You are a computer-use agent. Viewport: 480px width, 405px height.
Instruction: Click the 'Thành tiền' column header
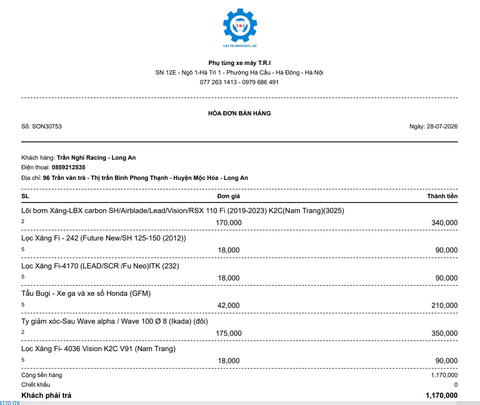442,196
